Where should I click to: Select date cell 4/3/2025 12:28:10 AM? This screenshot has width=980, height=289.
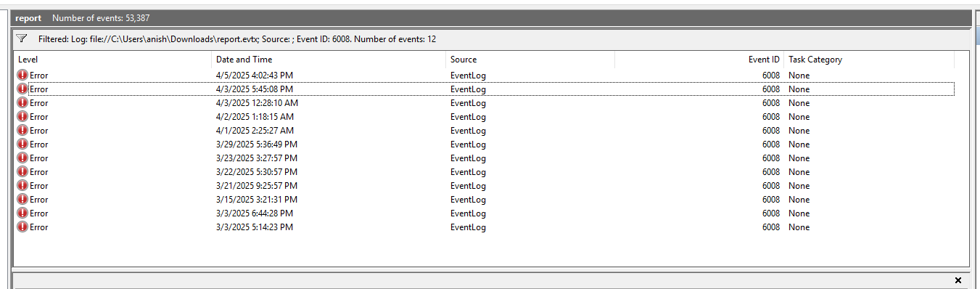pyautogui.click(x=257, y=103)
